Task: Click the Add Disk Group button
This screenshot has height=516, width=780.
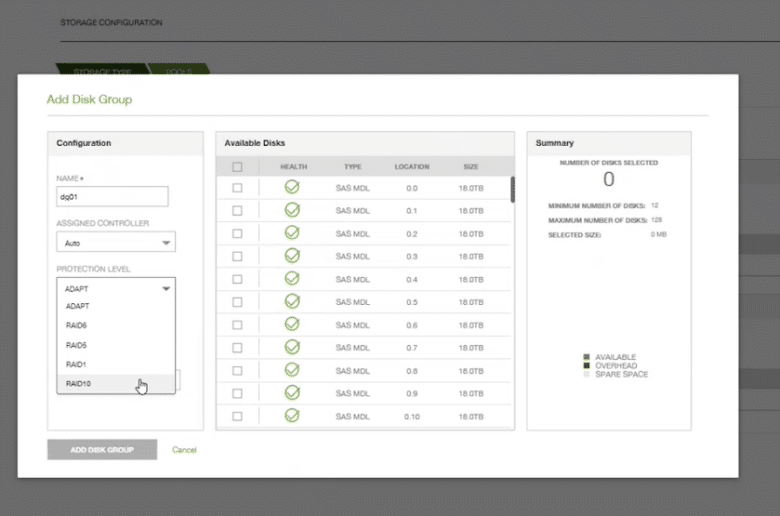Action: pyautogui.click(x=102, y=450)
